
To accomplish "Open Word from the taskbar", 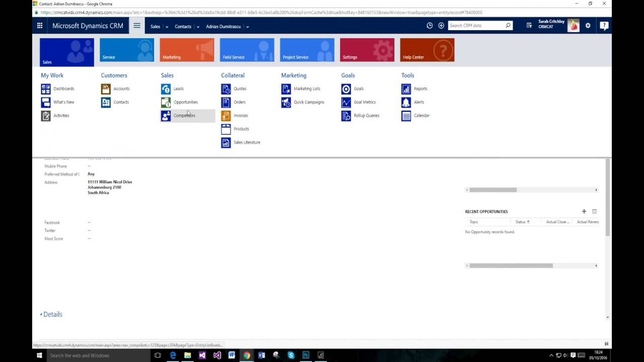I will tap(232, 355).
